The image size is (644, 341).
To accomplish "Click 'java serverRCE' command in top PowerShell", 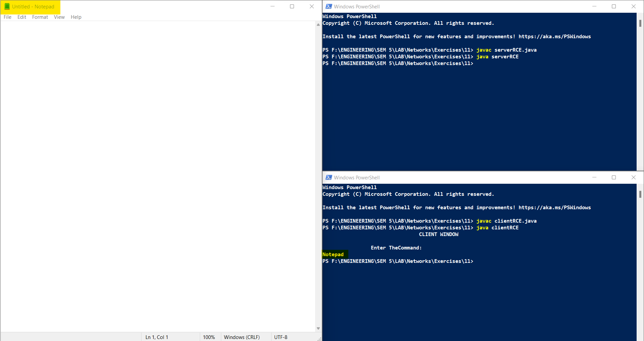I will 497,57.
